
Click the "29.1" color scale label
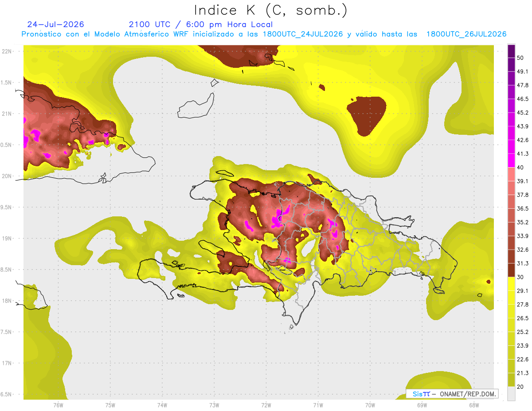(523, 291)
